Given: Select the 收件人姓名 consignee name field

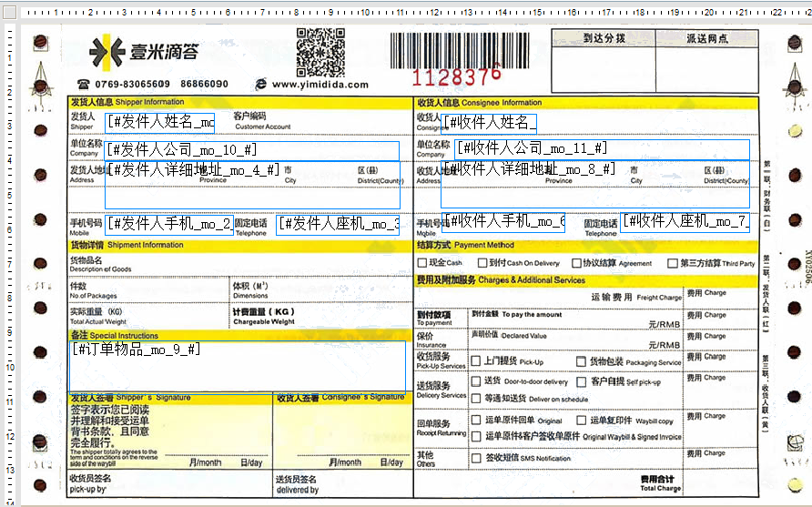Looking at the screenshot, I should (489, 124).
